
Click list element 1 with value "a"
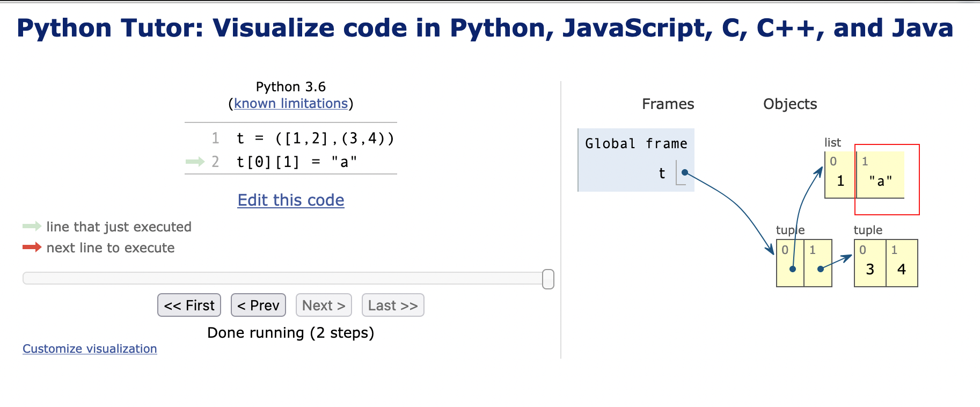(880, 175)
